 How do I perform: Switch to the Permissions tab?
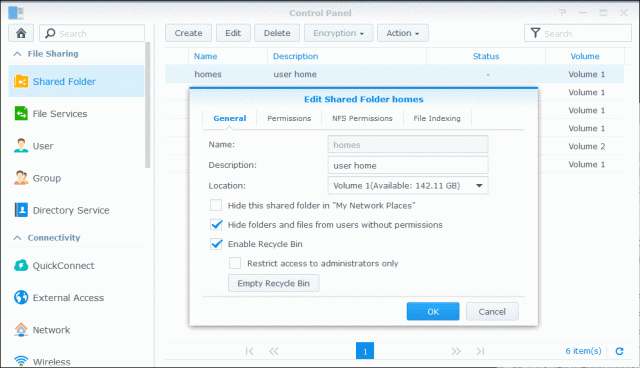click(289, 118)
